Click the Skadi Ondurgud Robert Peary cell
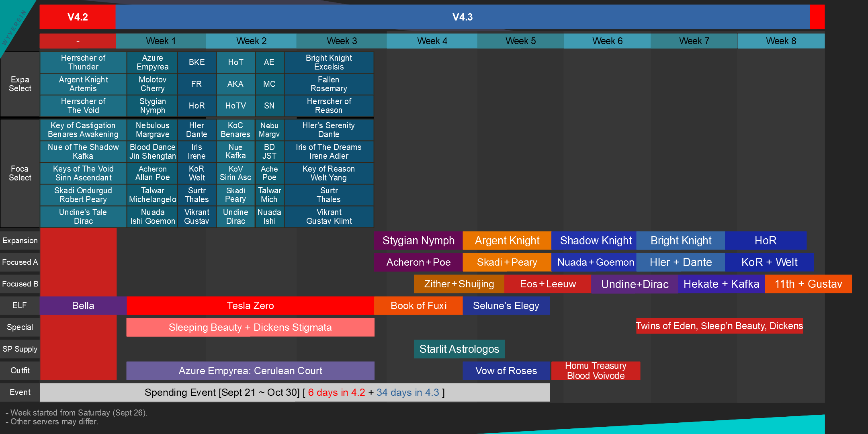The image size is (868, 434). click(x=83, y=195)
